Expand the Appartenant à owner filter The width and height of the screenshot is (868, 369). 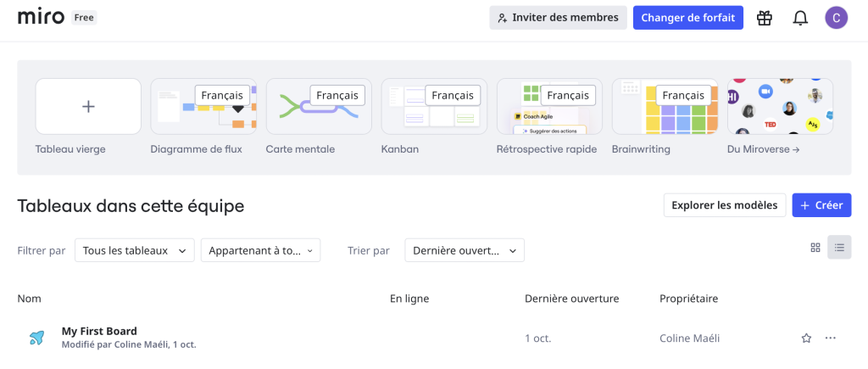click(x=260, y=250)
